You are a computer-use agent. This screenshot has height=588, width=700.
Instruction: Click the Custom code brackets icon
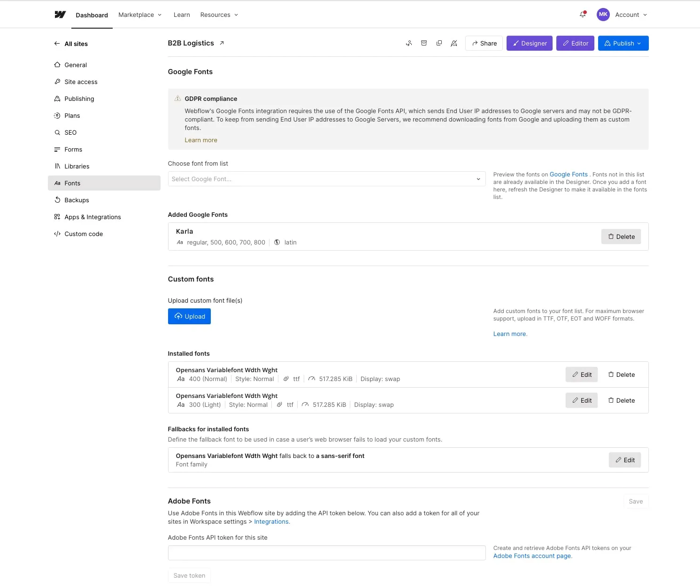57,234
